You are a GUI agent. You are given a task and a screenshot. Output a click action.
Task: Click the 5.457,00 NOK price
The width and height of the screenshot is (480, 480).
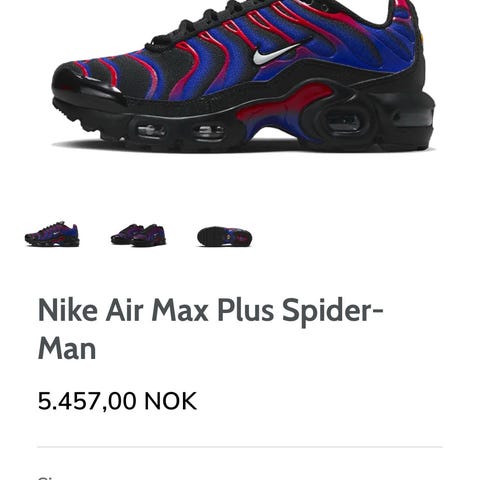[117, 401]
